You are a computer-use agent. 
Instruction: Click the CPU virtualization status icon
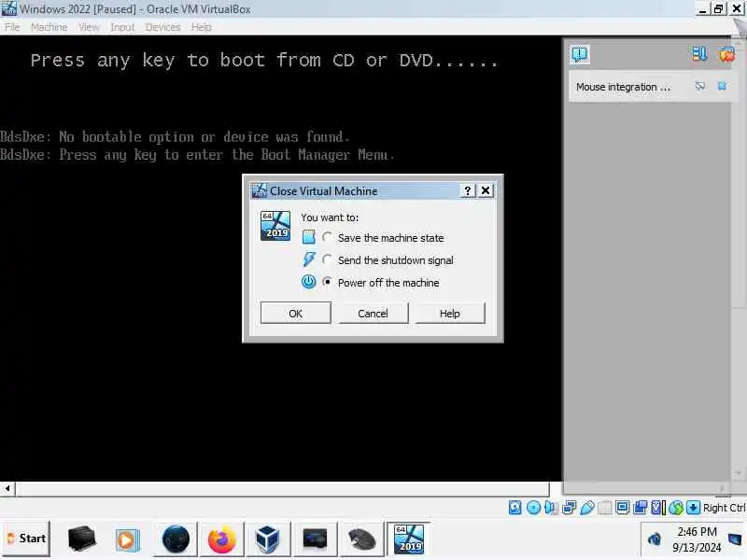[x=658, y=508]
